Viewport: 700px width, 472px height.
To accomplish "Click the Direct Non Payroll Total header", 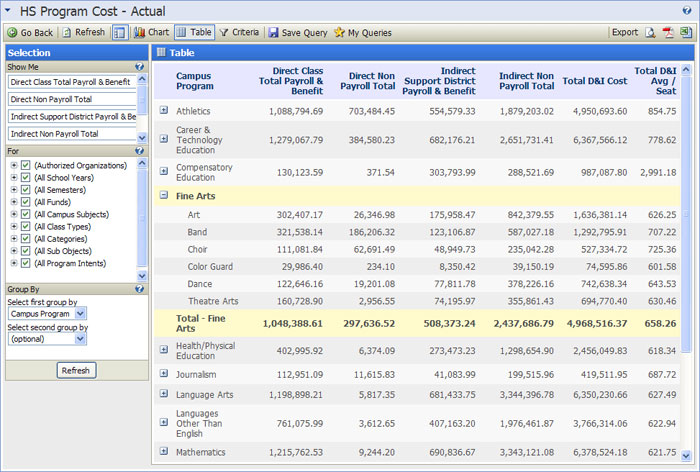I will point(367,81).
